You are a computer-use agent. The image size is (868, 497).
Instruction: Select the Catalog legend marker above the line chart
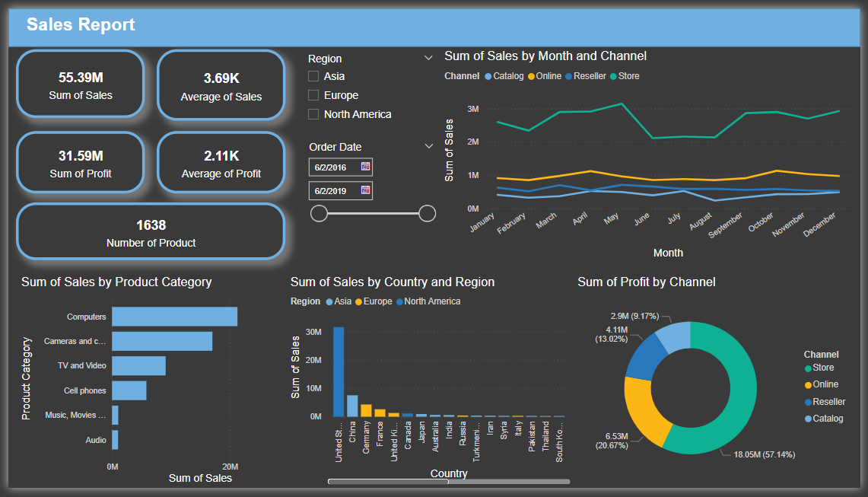pos(488,76)
